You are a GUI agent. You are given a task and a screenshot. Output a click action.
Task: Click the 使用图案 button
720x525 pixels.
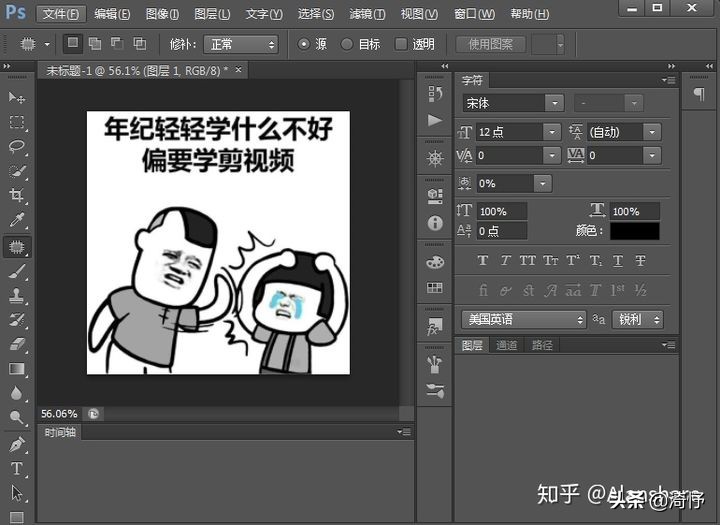tap(490, 45)
